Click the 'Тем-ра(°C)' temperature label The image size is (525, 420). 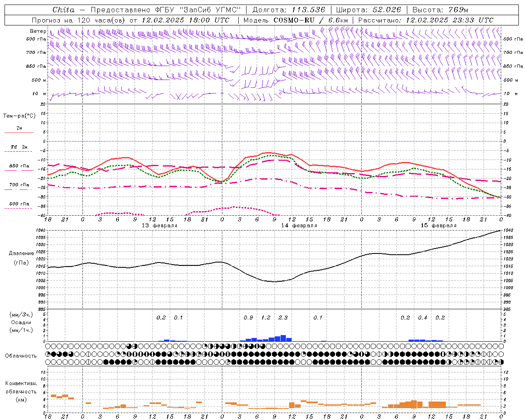click(x=19, y=116)
